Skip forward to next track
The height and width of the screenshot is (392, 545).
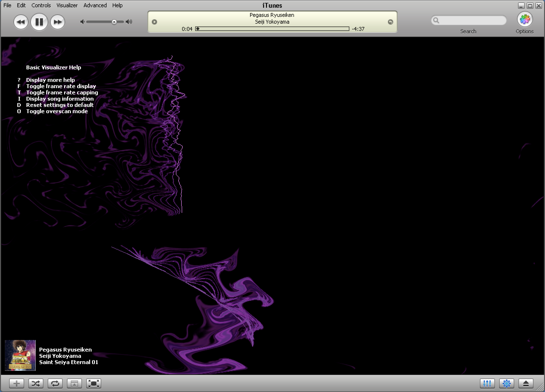(x=57, y=22)
